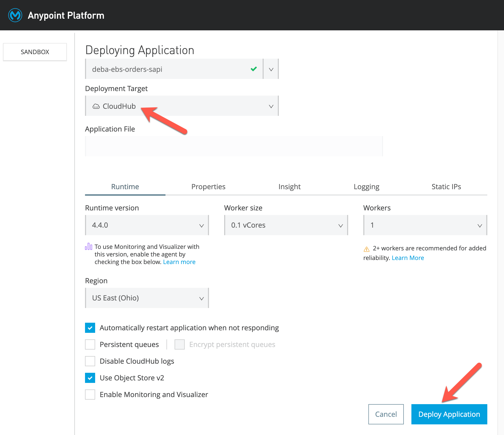Enable Disable CloudHub logs checkbox
Viewport: 504px width, 435px height.
pyautogui.click(x=90, y=361)
